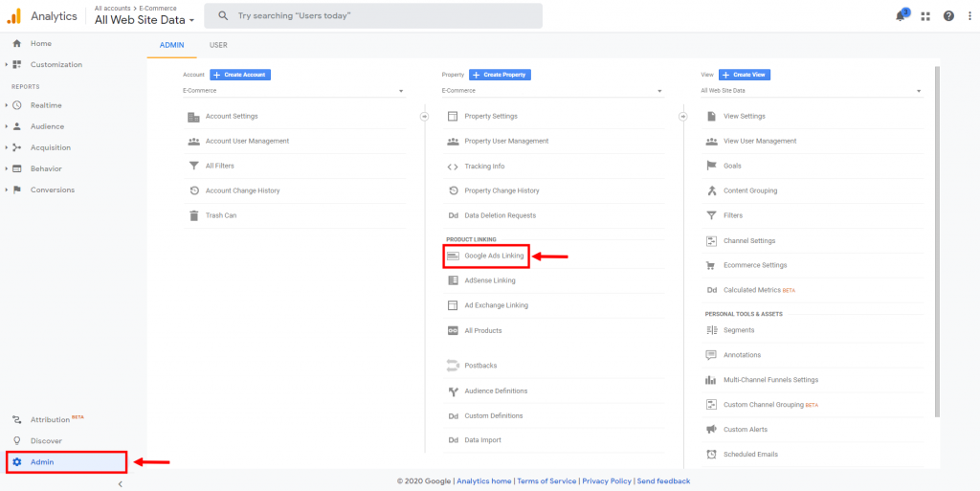Click the Create Property button
The width and height of the screenshot is (980, 491).
tap(500, 75)
